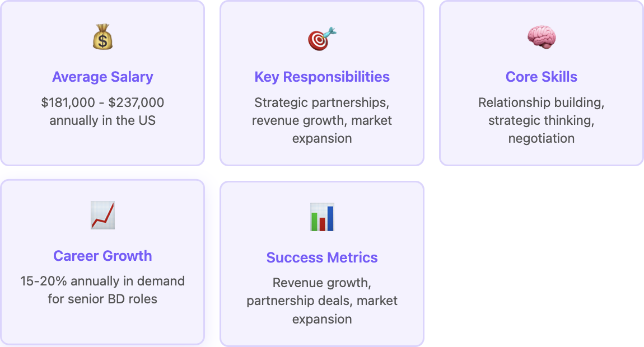Open the Average Salary heading
Viewport: 644px width, 347px height.
[x=102, y=77]
